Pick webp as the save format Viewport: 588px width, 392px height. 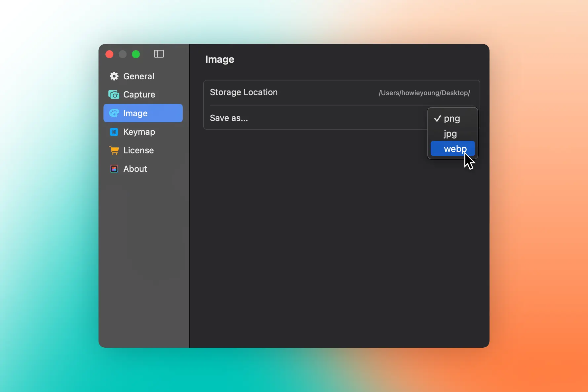(x=452, y=149)
